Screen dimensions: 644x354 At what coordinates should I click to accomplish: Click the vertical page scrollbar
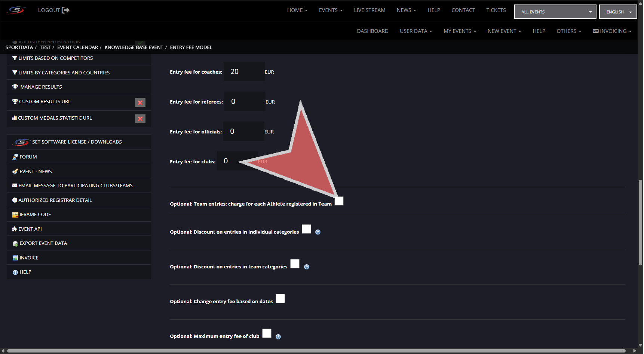pyautogui.click(x=640, y=222)
